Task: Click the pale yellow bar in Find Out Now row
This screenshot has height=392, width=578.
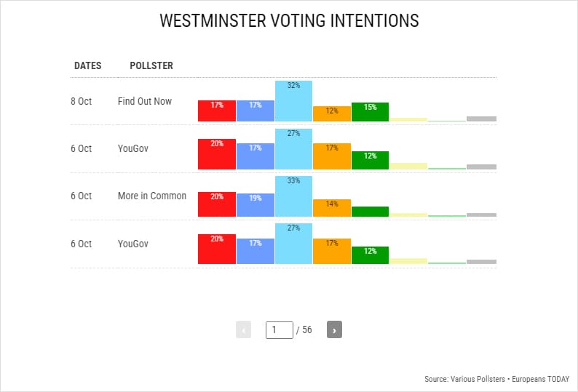Action: pyautogui.click(x=408, y=119)
